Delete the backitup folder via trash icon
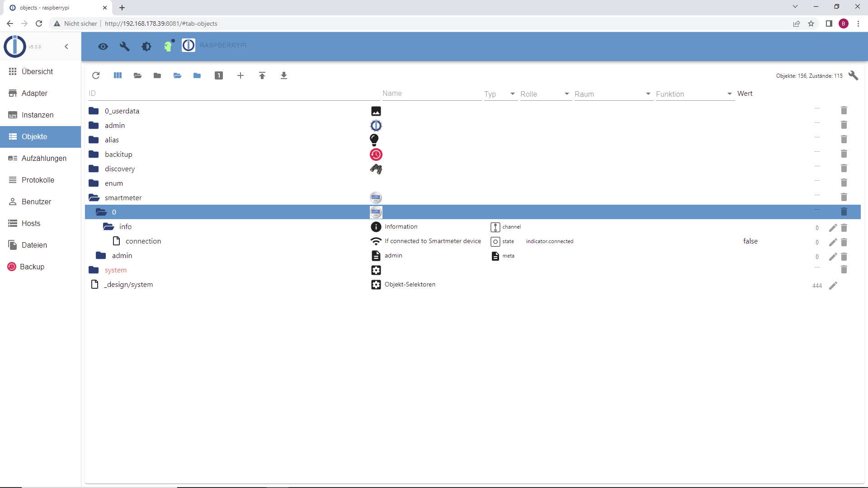The width and height of the screenshot is (868, 488). (x=844, y=154)
